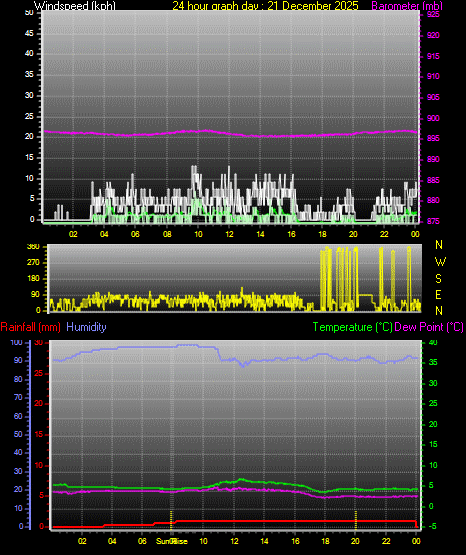Click the "N" compass label just below "E"
The image size is (466, 555).
(439, 311)
